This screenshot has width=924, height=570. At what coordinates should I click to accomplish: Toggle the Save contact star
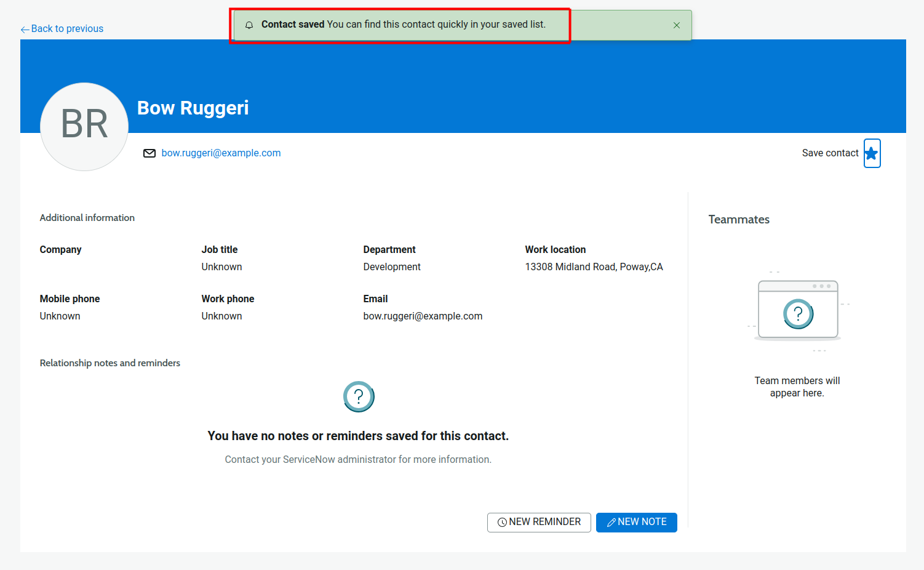(871, 153)
